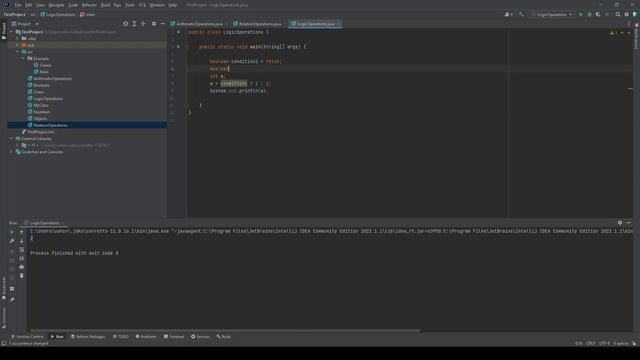640x360 pixels.
Task: Toggle Notifications stripe on right edge
Action: [x=636, y=37]
